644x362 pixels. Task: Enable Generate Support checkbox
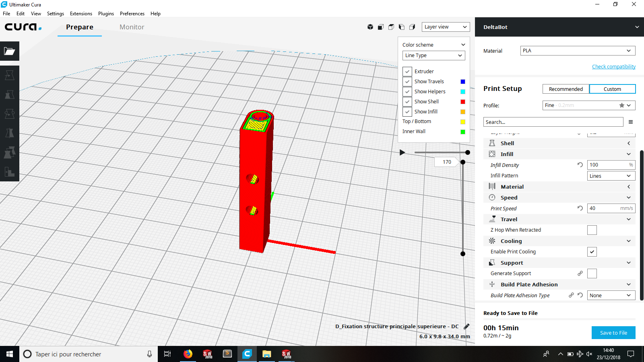[x=592, y=274]
